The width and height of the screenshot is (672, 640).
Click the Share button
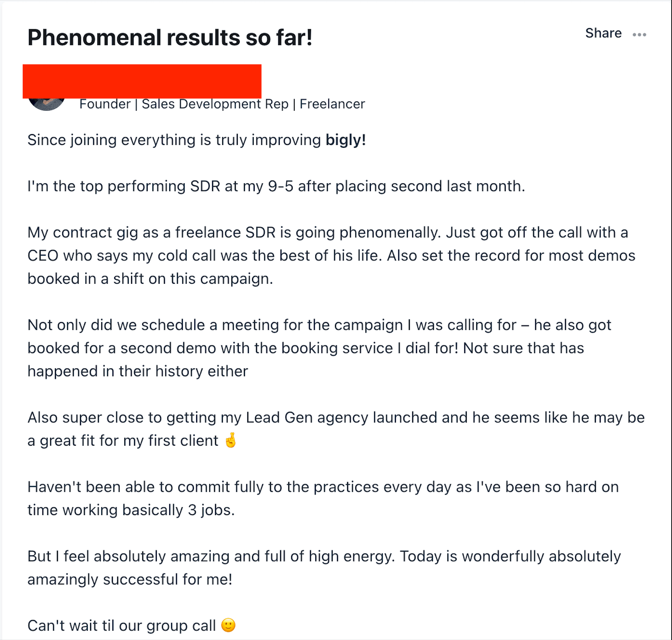[603, 33]
